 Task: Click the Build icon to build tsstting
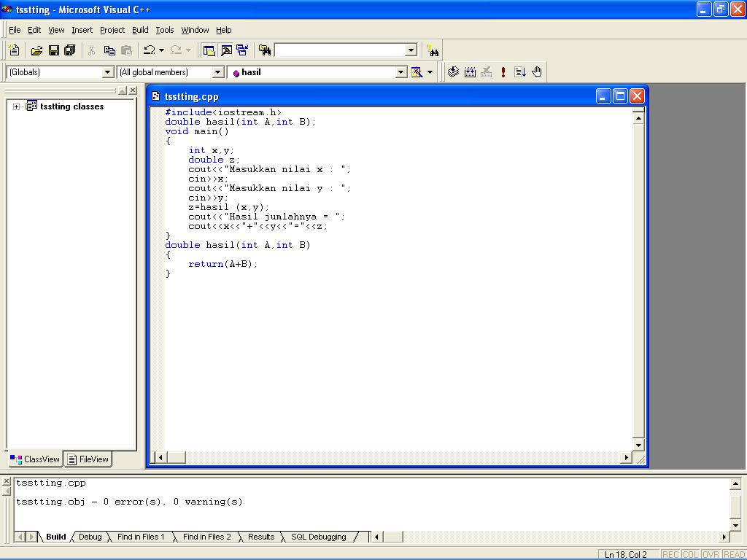(471, 71)
